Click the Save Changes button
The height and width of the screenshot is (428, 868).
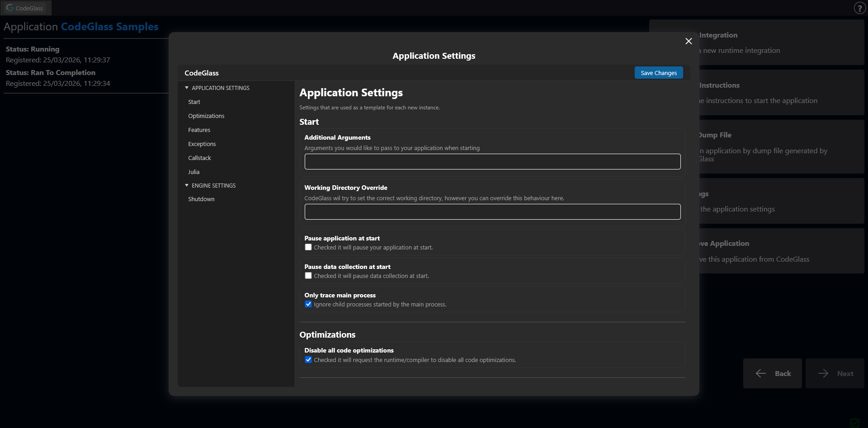point(658,72)
